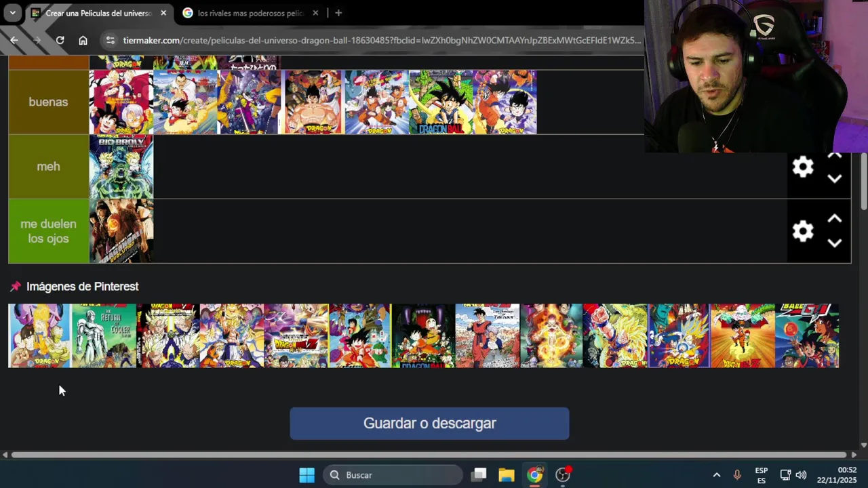Viewport: 868px width, 488px height.
Task: Click the microphone tray icon
Action: [x=737, y=475]
